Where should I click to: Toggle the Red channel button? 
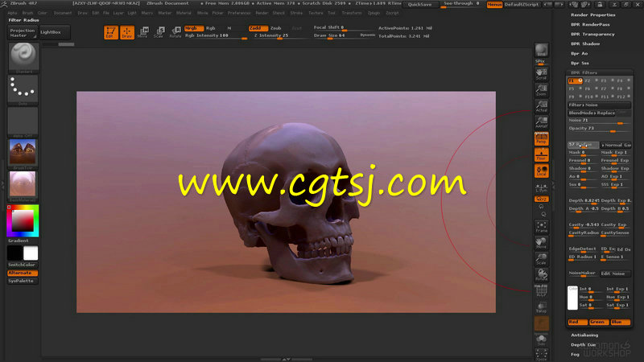(578, 323)
